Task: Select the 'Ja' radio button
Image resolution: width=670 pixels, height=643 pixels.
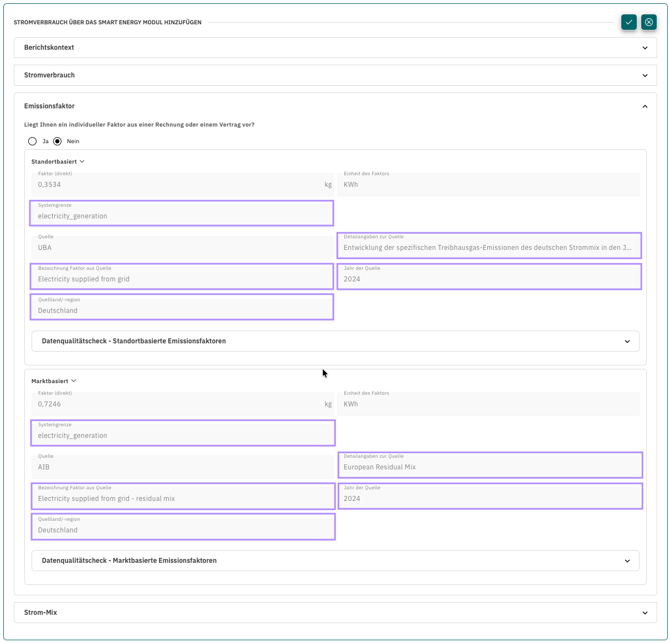Action: (33, 141)
